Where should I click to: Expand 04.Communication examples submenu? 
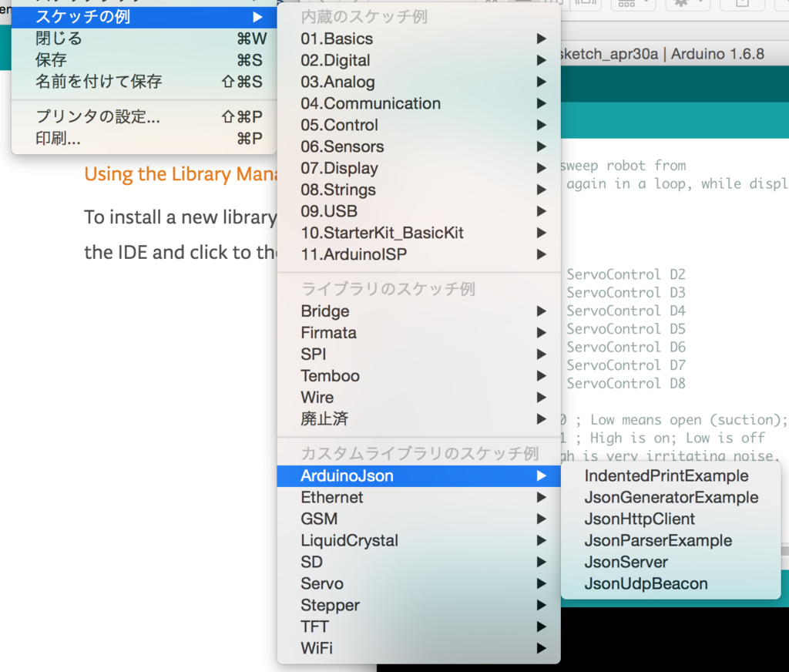point(418,104)
